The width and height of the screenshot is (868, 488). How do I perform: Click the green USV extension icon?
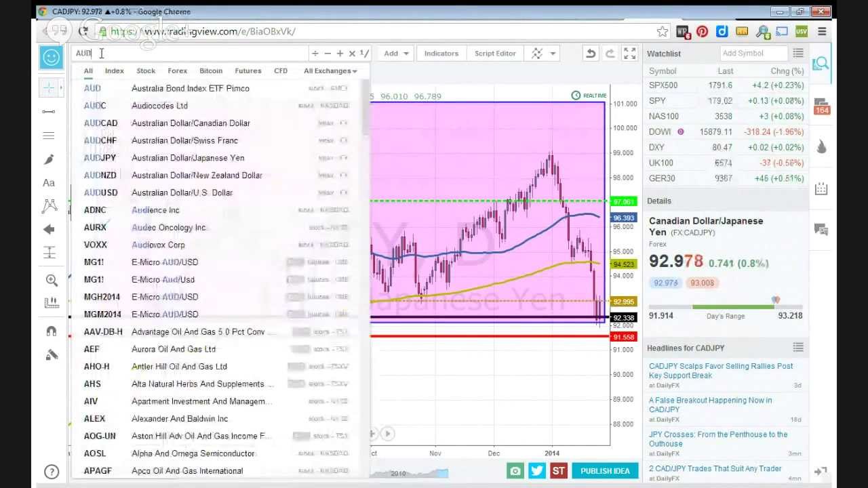802,31
